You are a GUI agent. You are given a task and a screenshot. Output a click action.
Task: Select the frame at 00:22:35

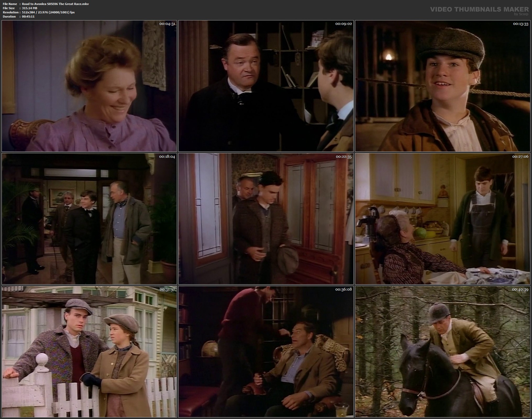(266, 219)
